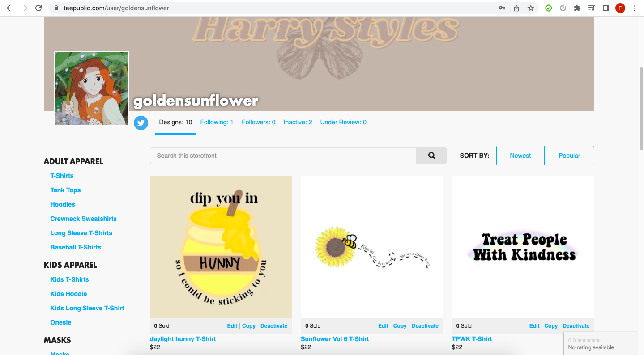The image size is (644, 355).
Task: Toggle the browser side panel icon
Action: pyautogui.click(x=606, y=8)
